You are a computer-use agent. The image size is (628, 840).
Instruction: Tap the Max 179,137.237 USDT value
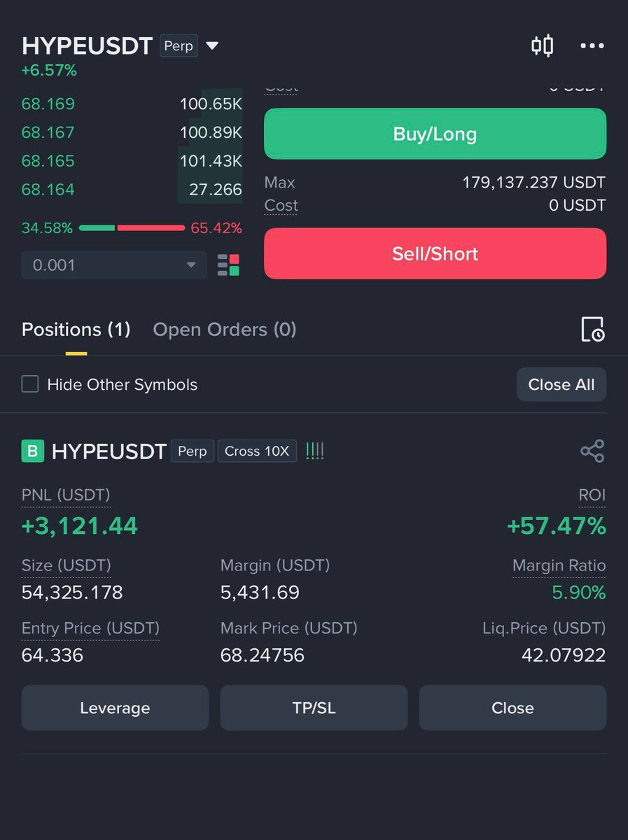pyautogui.click(x=533, y=183)
